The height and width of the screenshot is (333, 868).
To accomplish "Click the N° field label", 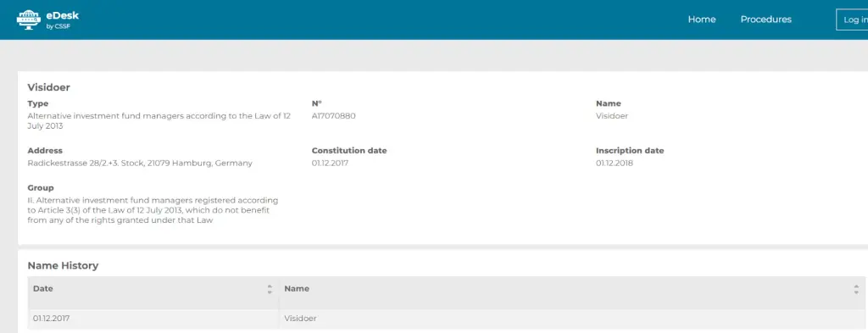I will 317,103.
